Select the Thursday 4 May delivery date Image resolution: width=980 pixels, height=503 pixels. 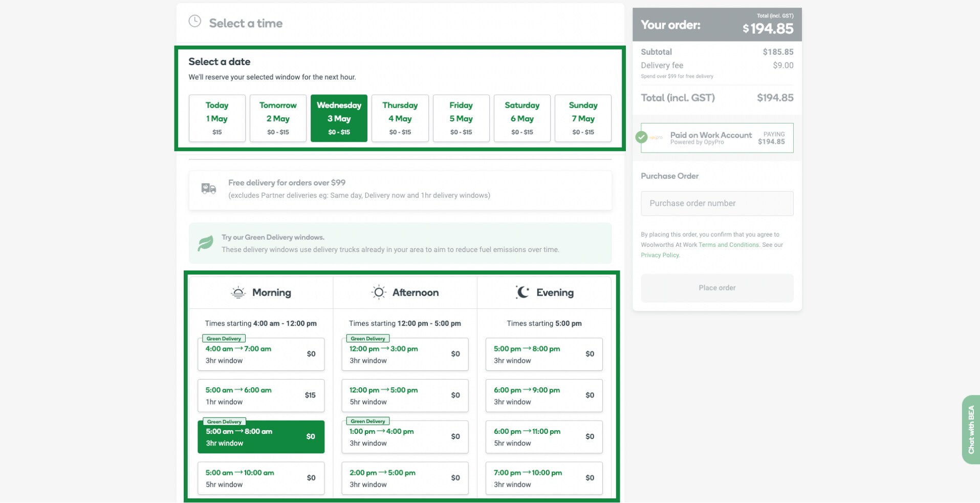click(x=400, y=118)
